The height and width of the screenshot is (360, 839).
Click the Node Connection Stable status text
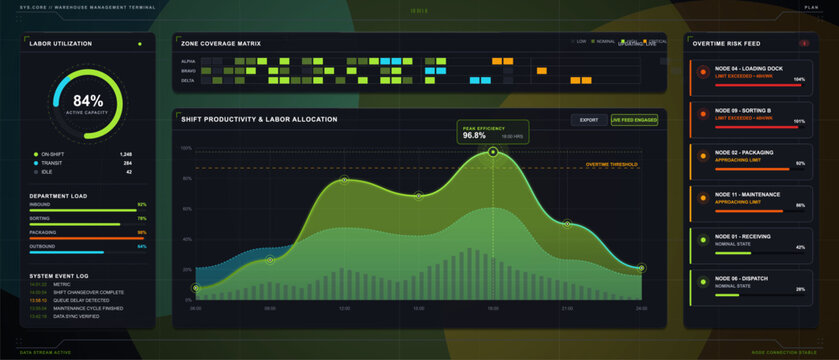click(784, 353)
